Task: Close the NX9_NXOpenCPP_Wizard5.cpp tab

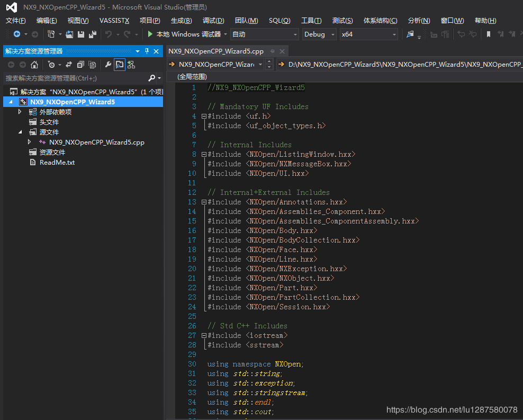Action: click(x=282, y=51)
